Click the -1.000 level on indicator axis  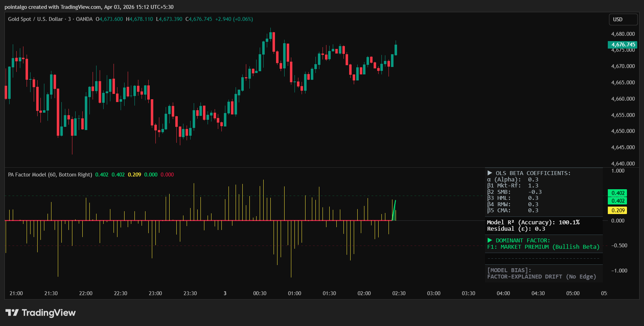coord(619,271)
